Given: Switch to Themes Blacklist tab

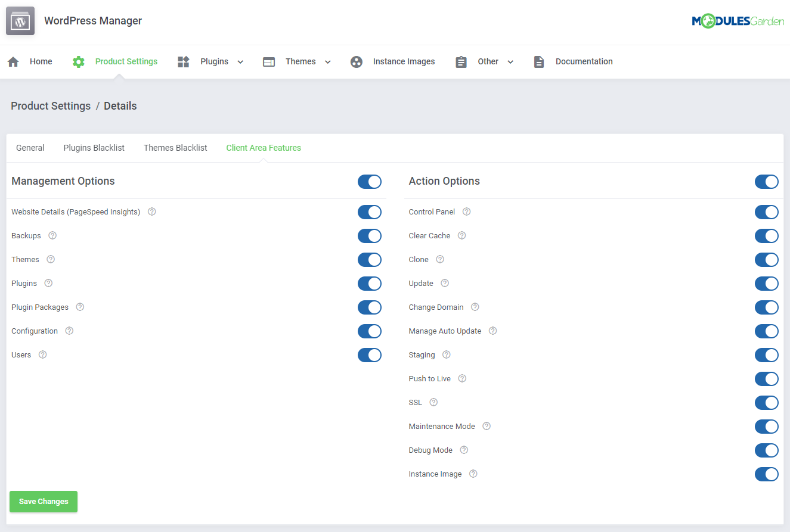Looking at the screenshot, I should point(175,148).
